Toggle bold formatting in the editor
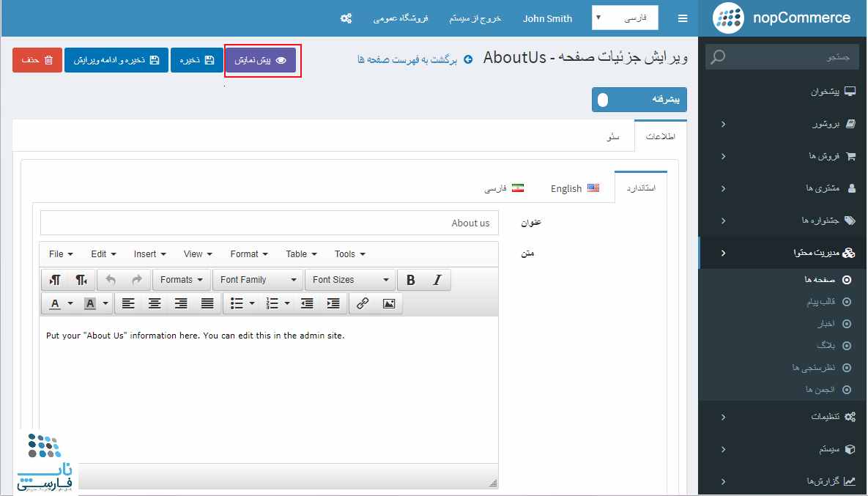The height and width of the screenshot is (496, 868). (411, 280)
